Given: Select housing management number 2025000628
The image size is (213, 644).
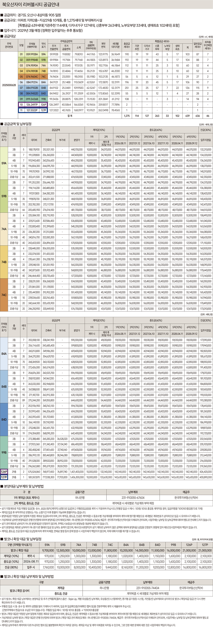Looking at the screenshot, I should (9, 85).
